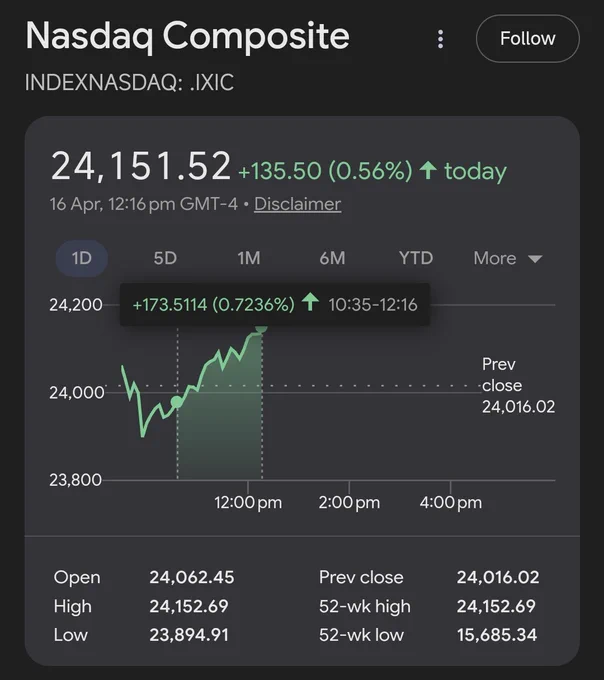Click the chart marker dot at 10:35
604x680 pixels.
pos(177,402)
